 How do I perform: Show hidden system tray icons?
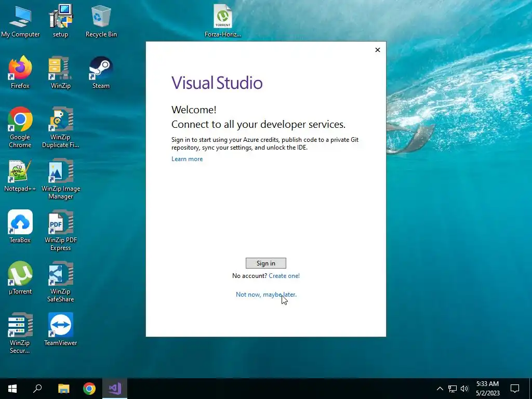click(x=440, y=389)
